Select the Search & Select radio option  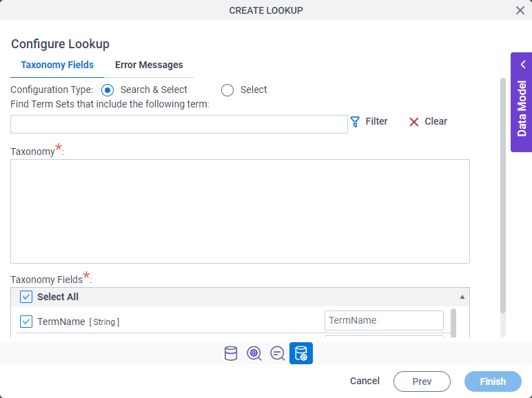click(x=108, y=90)
